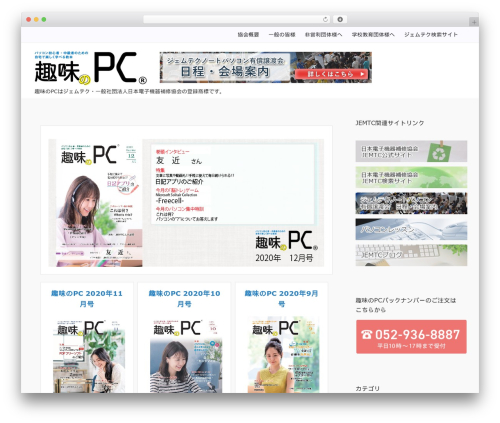Image resolution: width=500 pixels, height=423 pixels.
Task: Open the JEMTC公式サイト sidebar banner
Action: 411,151
